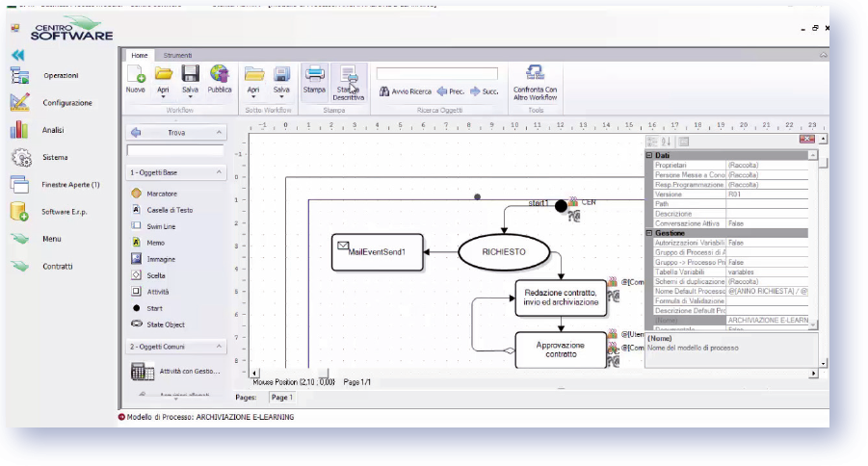The image size is (868, 466).
Task: Collapse the Dati property category
Action: pyautogui.click(x=649, y=155)
